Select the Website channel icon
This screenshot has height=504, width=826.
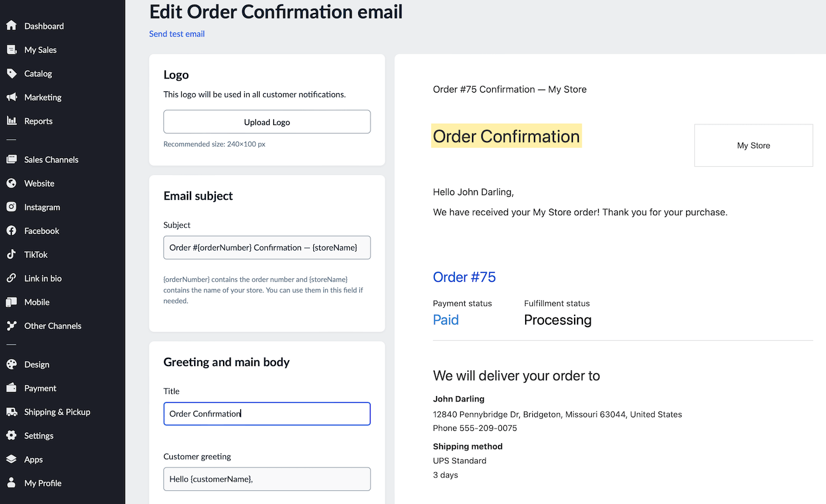[x=12, y=183]
